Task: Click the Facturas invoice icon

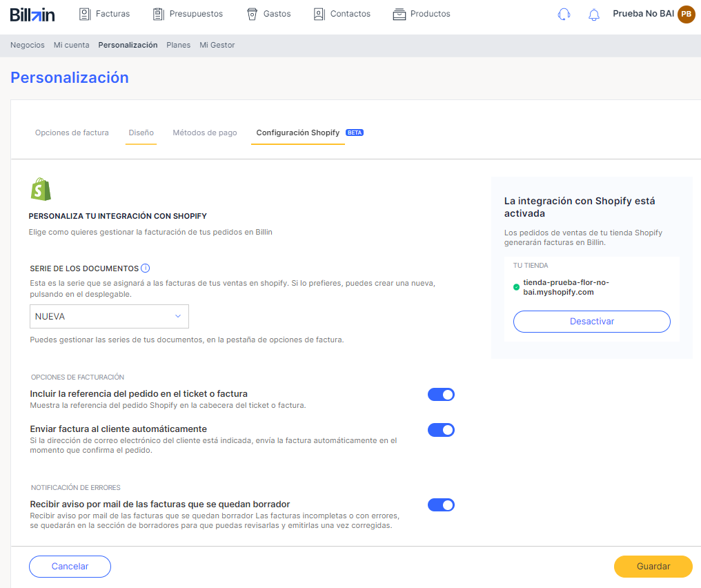Action: (85, 14)
